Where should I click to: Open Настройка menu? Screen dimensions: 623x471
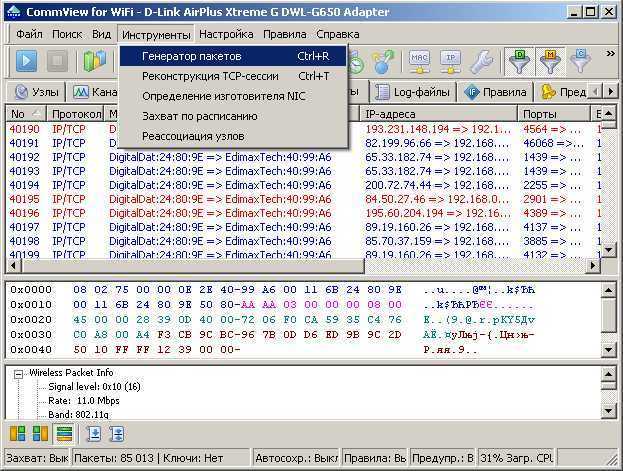[x=226, y=34]
